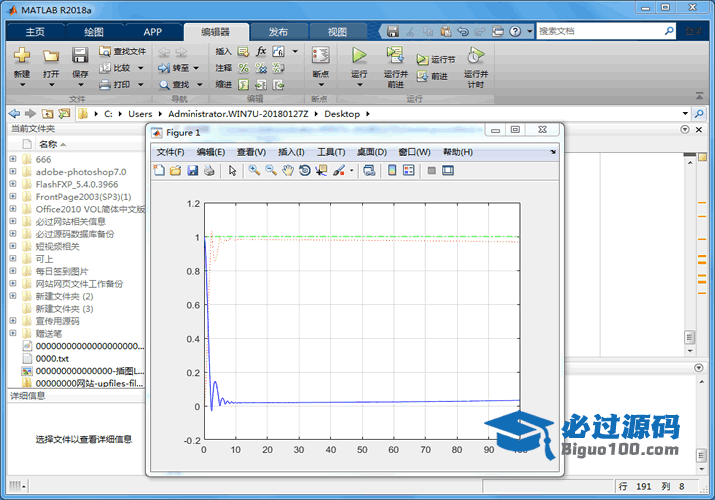This screenshot has height=500, width=715.
Task: Sort by the 名称 column header
Action: 48,144
